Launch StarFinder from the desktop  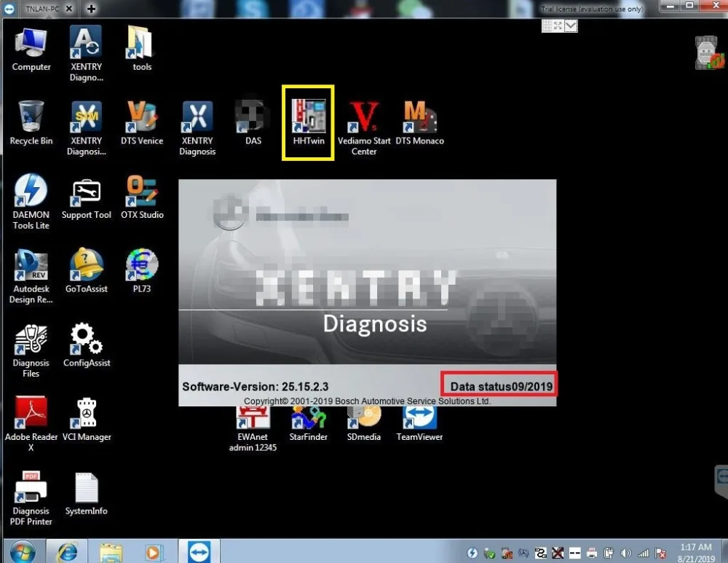coord(308,422)
